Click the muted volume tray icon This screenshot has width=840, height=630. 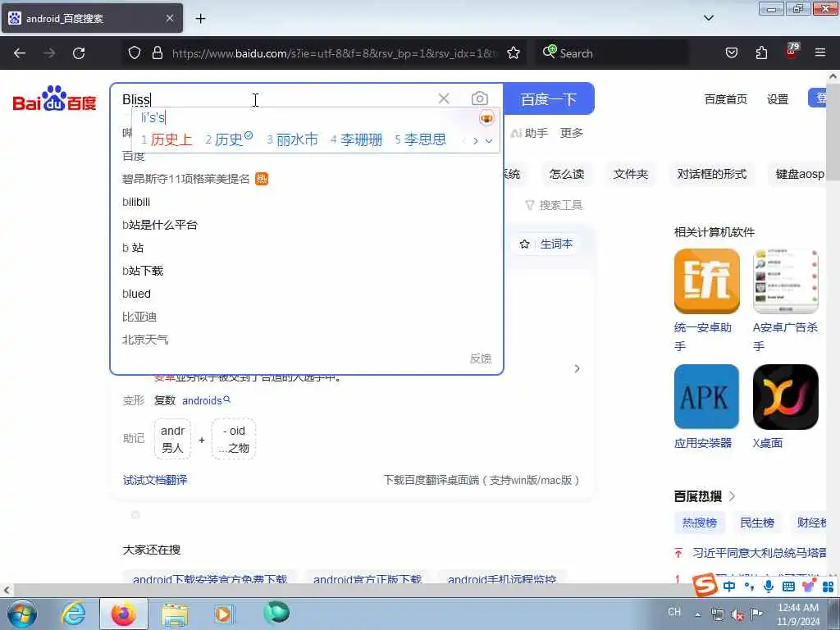737,615
